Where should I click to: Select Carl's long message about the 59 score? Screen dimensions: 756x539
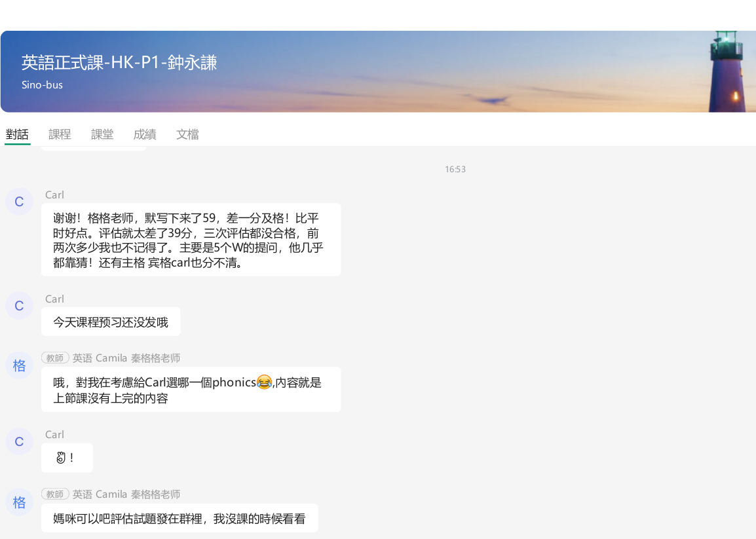(x=191, y=240)
